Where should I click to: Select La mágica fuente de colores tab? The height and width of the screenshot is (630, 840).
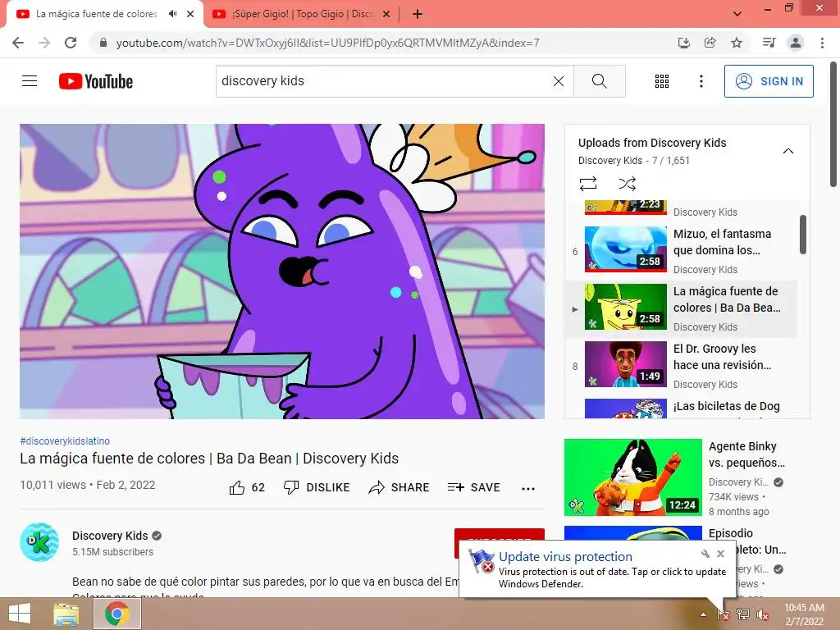(97, 15)
